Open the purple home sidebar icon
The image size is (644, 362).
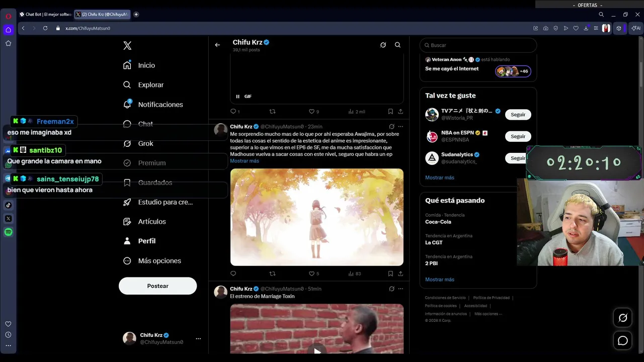tap(8, 30)
